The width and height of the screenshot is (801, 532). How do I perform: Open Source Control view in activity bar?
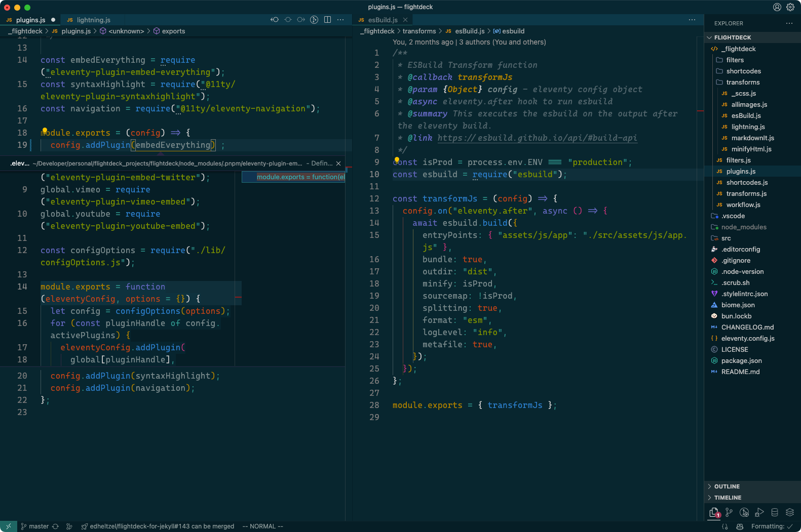coord(729,512)
